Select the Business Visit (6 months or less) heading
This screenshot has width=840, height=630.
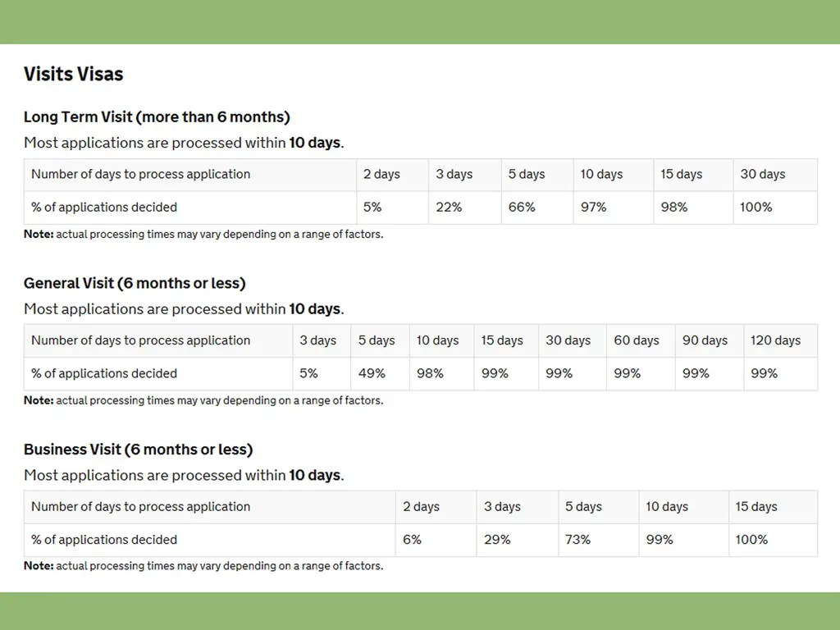click(x=138, y=450)
